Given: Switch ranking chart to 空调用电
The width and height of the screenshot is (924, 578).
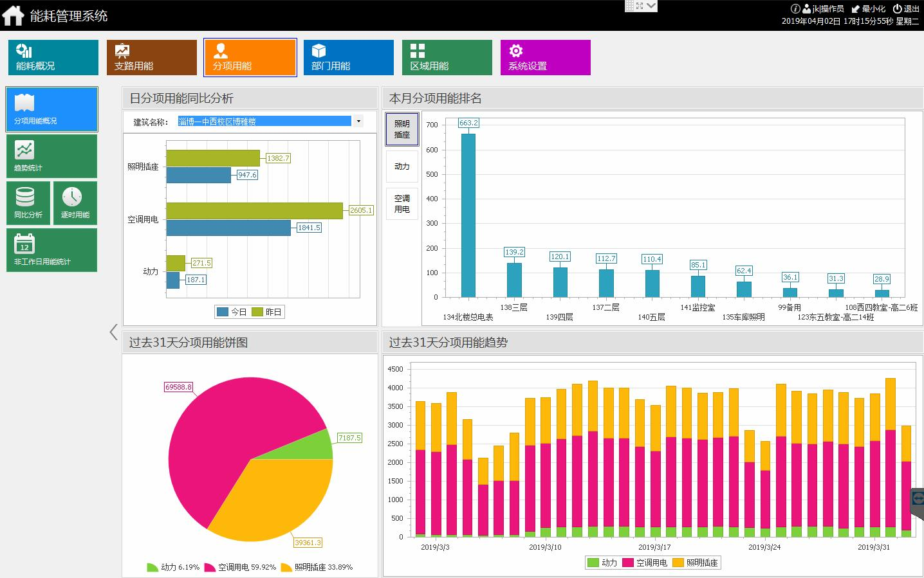Looking at the screenshot, I should pyautogui.click(x=402, y=204).
